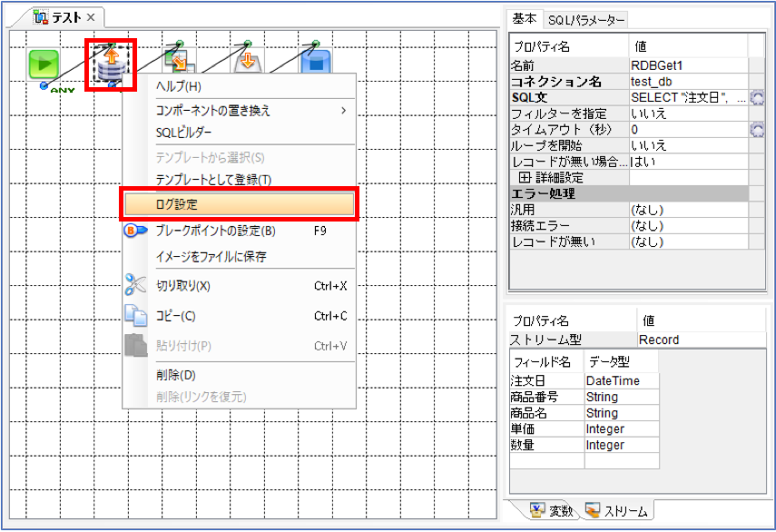Image resolution: width=776 pixels, height=532 pixels.
Task: Open 汎用 error handling value (なし)
Action: [x=689, y=210]
